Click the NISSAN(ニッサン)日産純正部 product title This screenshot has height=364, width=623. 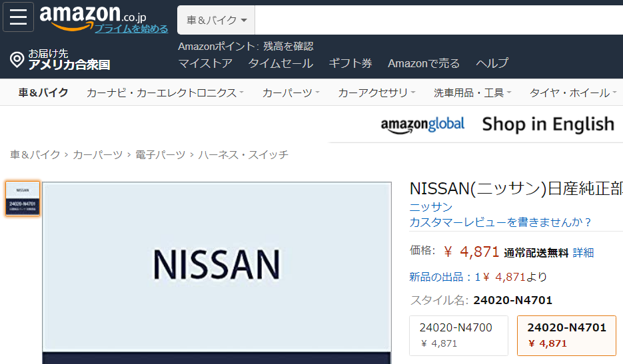tap(516, 188)
